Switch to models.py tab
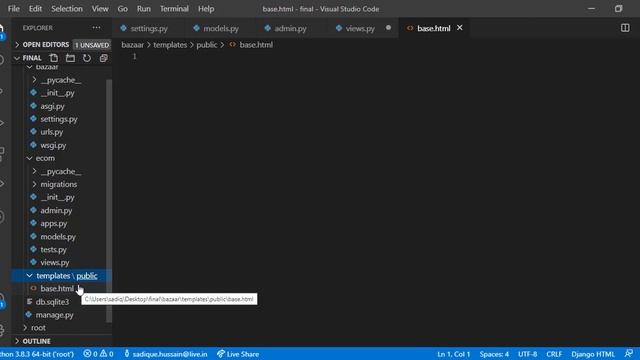Screen dimensions: 640x360 tap(221, 28)
